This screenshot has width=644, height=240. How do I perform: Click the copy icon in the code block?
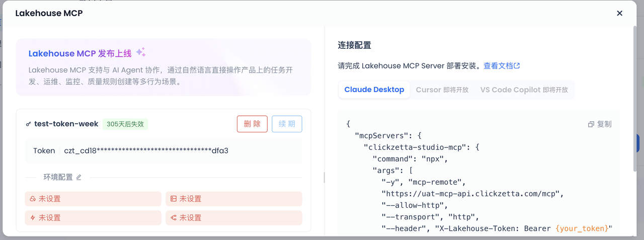click(591, 124)
